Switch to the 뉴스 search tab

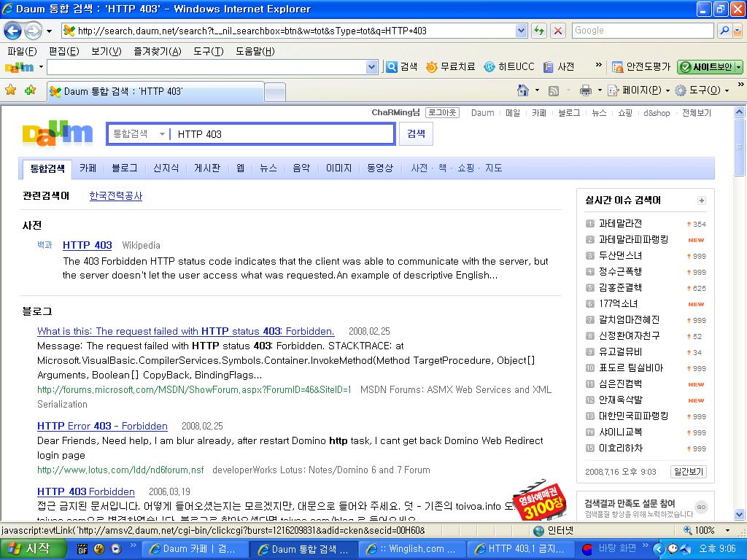[268, 168]
